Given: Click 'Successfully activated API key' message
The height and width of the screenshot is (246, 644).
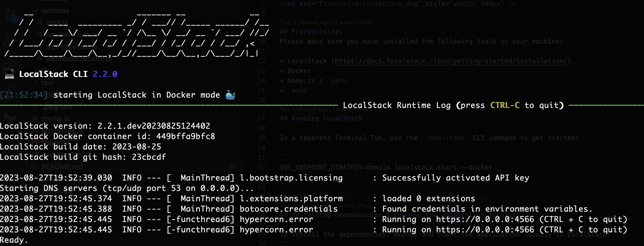Looking at the screenshot, I should click(x=456, y=178).
